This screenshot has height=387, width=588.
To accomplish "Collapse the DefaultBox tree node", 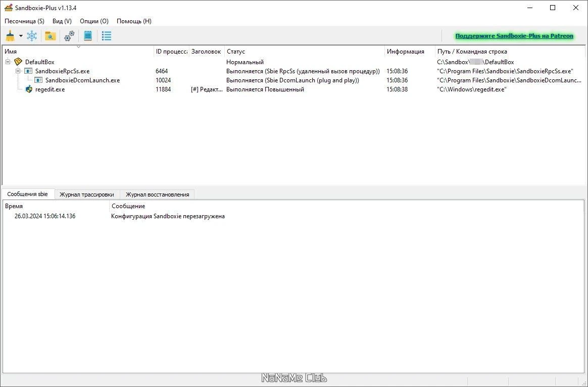I will click(8, 62).
